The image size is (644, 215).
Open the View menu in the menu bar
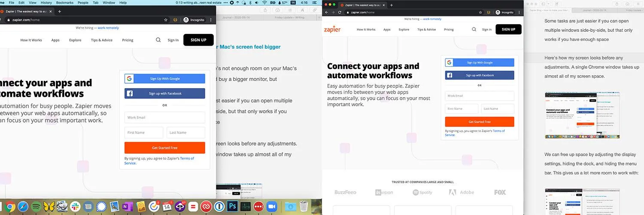coord(33,3)
